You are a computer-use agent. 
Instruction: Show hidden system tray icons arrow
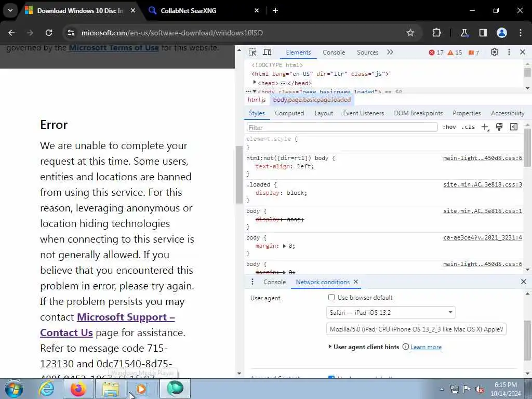pyautogui.click(x=442, y=389)
